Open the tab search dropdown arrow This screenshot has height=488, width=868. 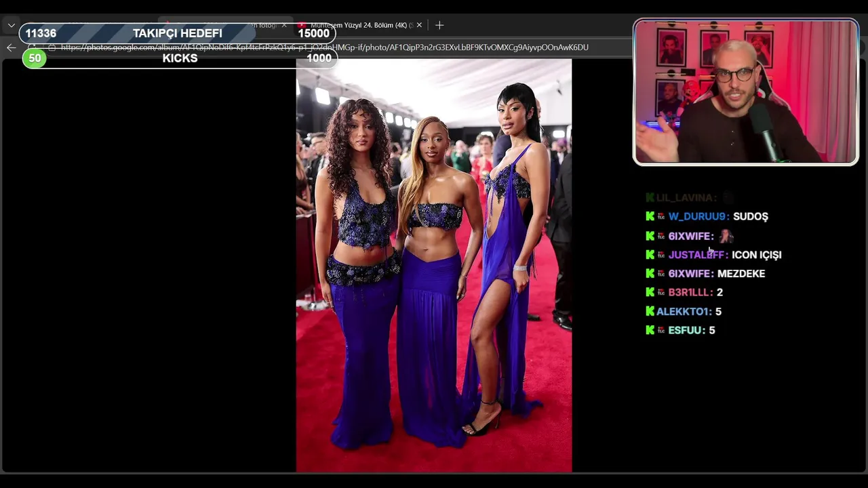(x=12, y=25)
